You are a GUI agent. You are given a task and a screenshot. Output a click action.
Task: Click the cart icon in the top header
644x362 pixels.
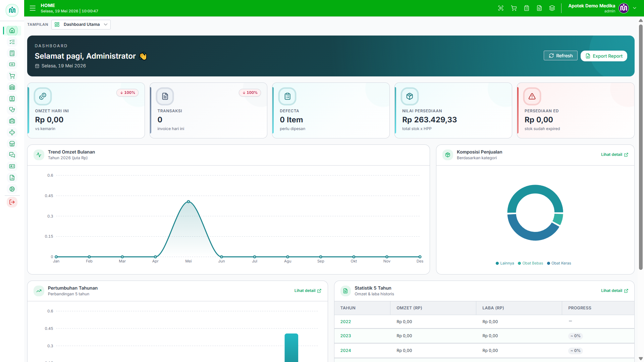coord(514,8)
